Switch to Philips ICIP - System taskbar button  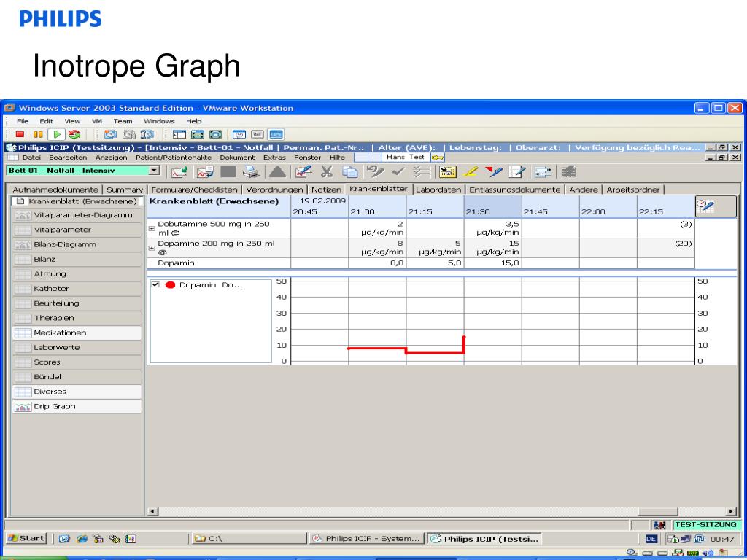click(366, 539)
